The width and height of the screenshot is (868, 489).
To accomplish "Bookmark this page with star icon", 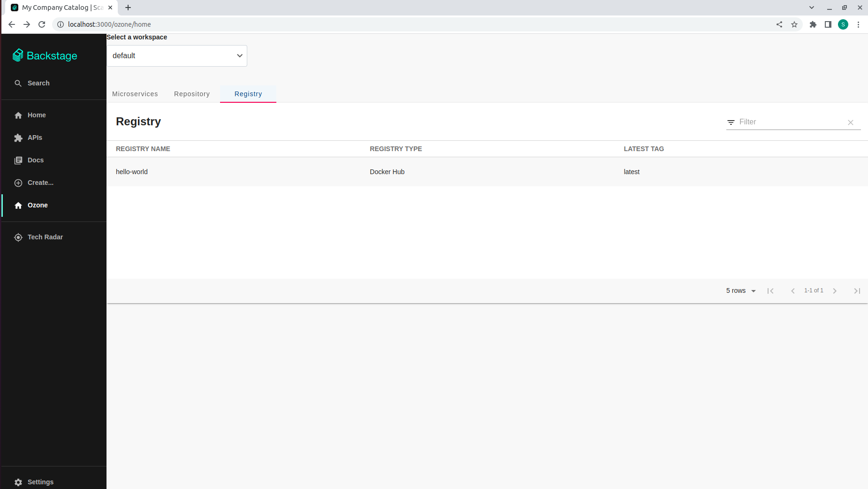I will (x=794, y=24).
